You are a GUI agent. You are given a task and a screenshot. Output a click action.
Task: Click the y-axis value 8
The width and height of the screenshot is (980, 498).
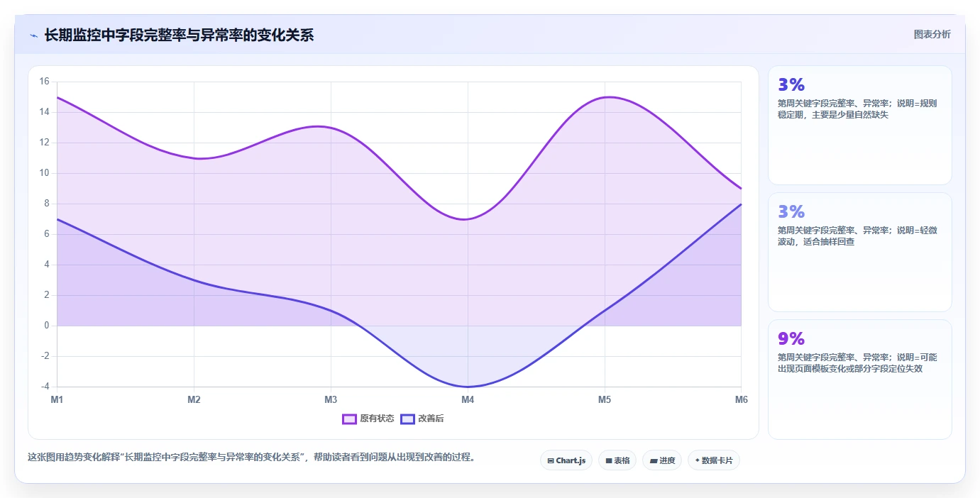pyautogui.click(x=47, y=204)
